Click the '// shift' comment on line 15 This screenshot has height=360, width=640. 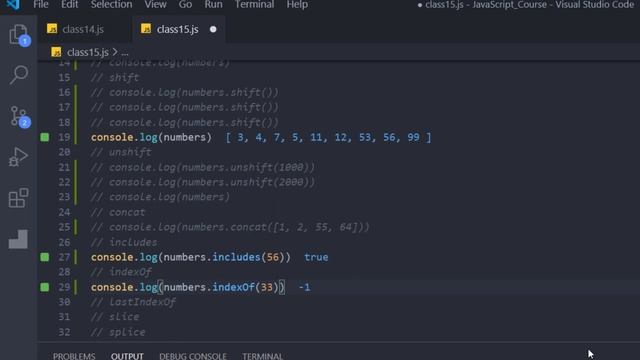pyautogui.click(x=115, y=78)
